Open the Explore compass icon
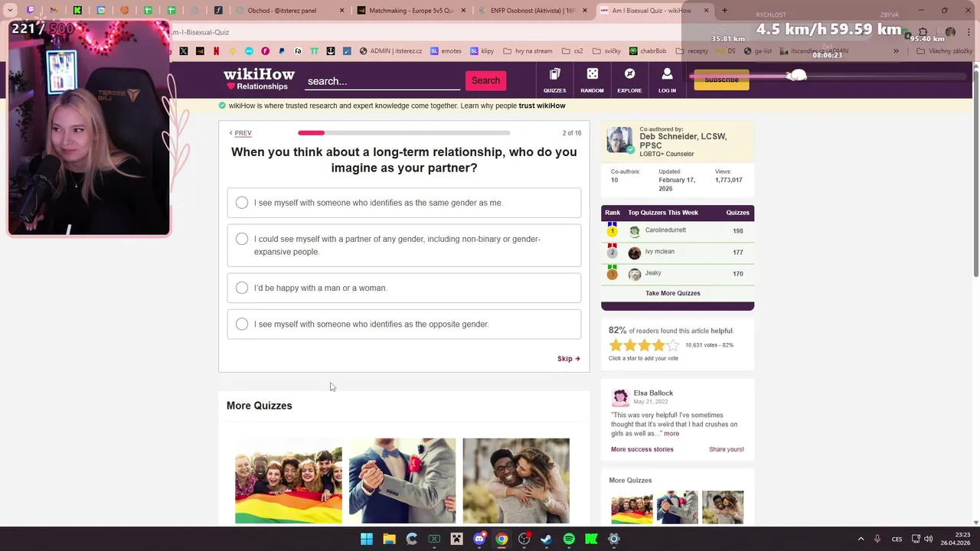The image size is (980, 551). coord(629,80)
